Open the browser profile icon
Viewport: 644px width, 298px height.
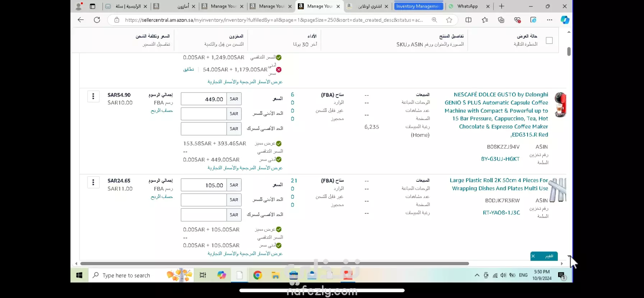tap(79, 6)
